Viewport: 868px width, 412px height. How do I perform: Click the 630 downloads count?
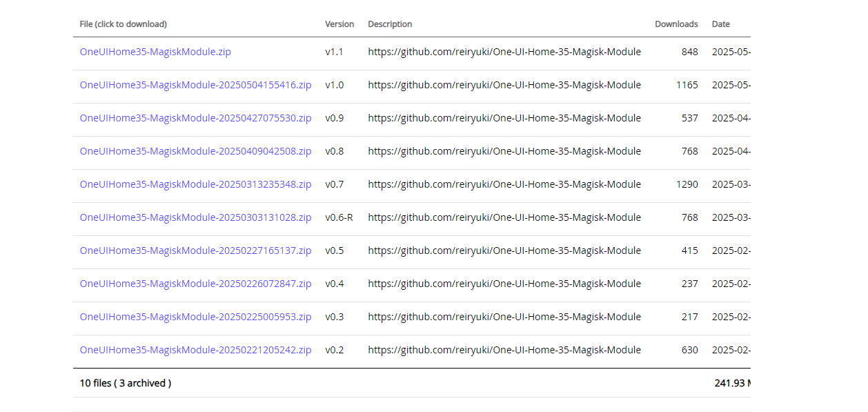pos(689,350)
